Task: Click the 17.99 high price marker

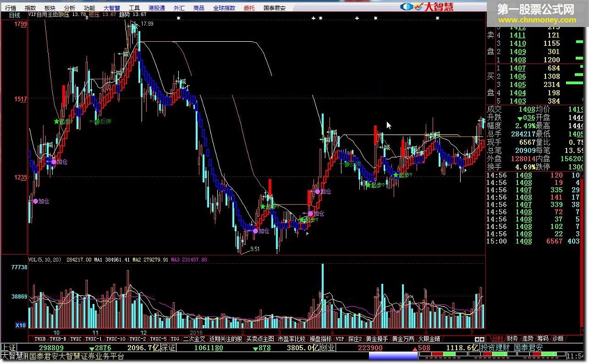Action: (147, 23)
